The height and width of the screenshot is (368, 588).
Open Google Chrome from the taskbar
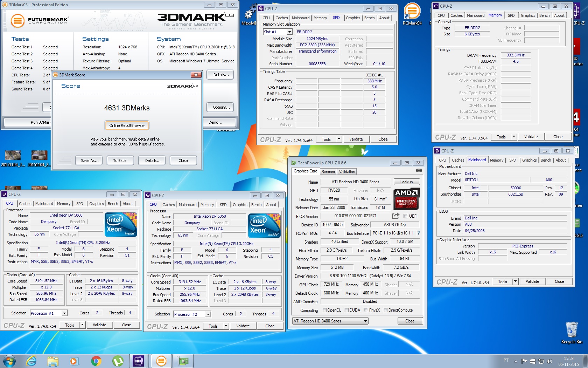[96, 361]
